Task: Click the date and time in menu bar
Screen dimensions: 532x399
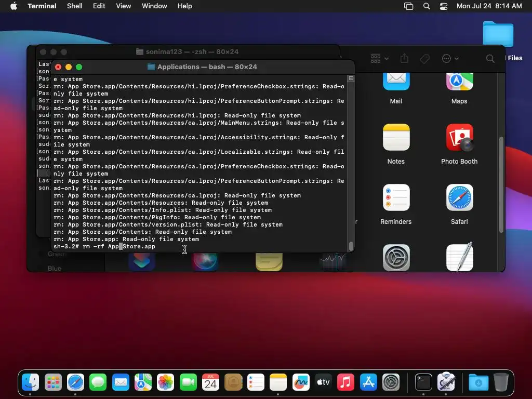Action: [489, 6]
